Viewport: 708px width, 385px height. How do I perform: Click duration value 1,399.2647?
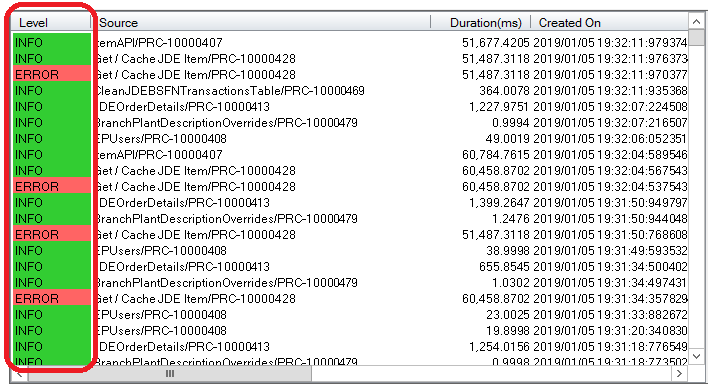pyautogui.click(x=499, y=203)
